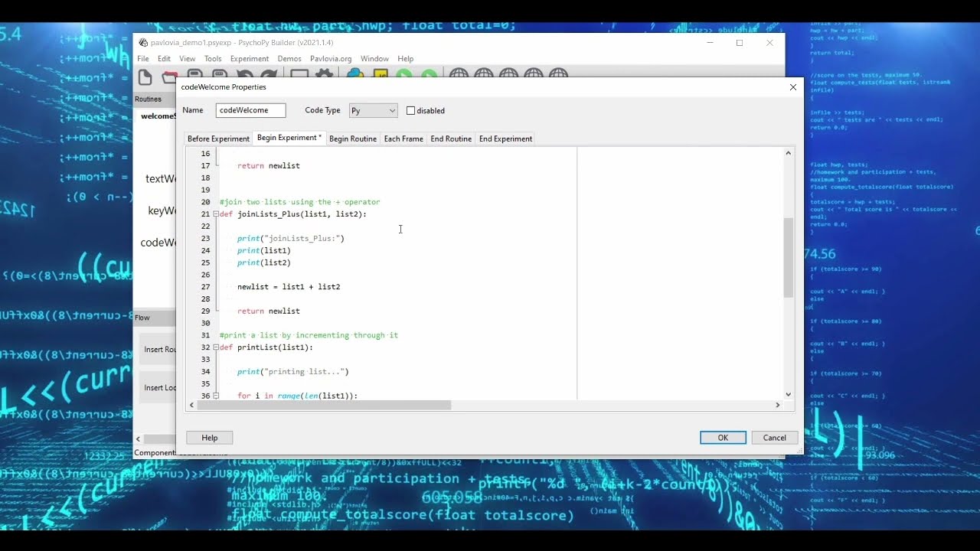Screen dimensions: 980x551
Task: Open the Pavlovia.org menu
Action: [x=331, y=59]
